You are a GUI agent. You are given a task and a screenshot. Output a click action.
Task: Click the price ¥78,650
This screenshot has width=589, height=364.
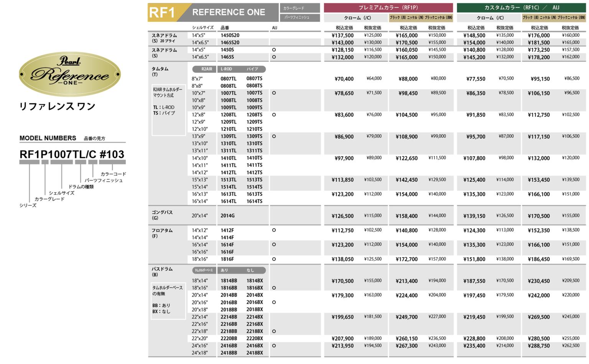(x=344, y=93)
